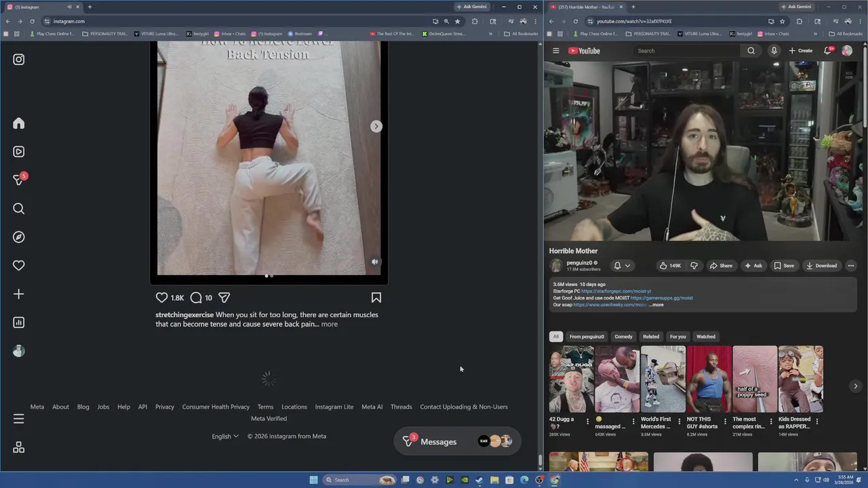Expand caption with 'more' link on Instagram
This screenshot has width=868, height=488.
click(329, 324)
